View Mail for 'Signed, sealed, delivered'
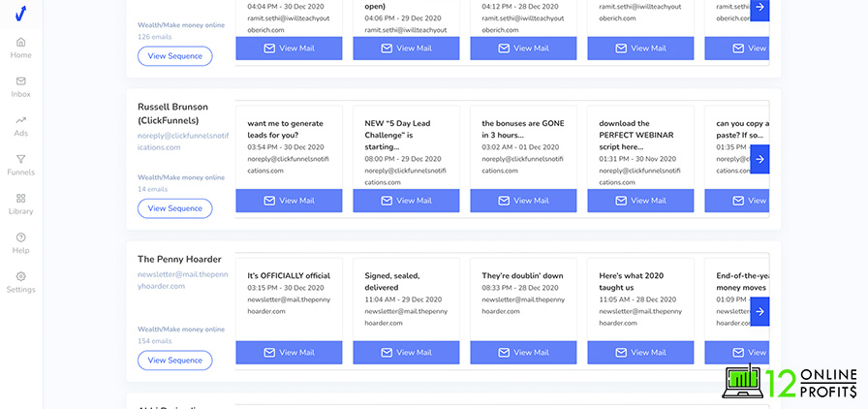Viewport: 868px width, 409px height. (406, 353)
